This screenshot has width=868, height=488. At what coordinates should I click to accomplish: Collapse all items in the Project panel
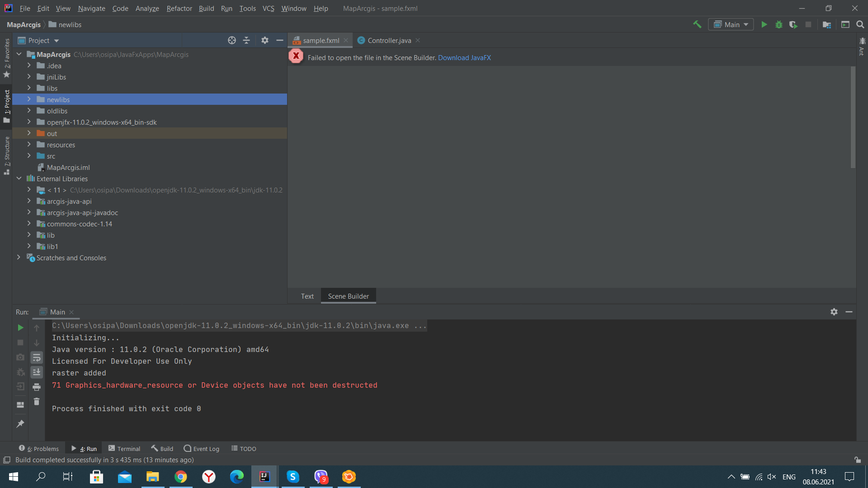coord(246,40)
